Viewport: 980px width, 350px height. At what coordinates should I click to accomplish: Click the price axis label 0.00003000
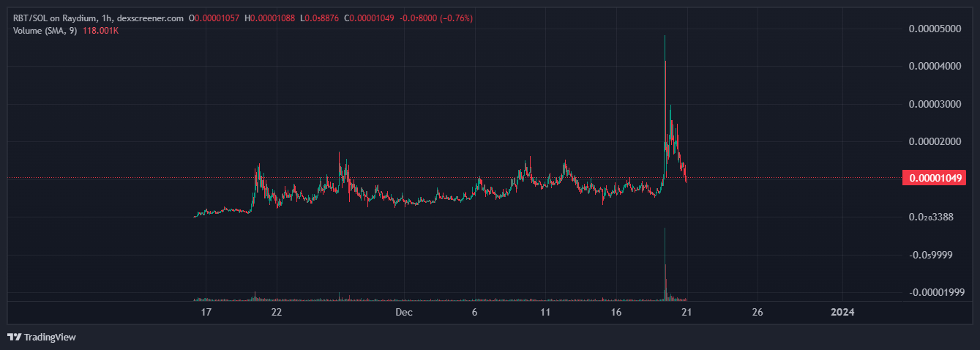click(x=934, y=104)
